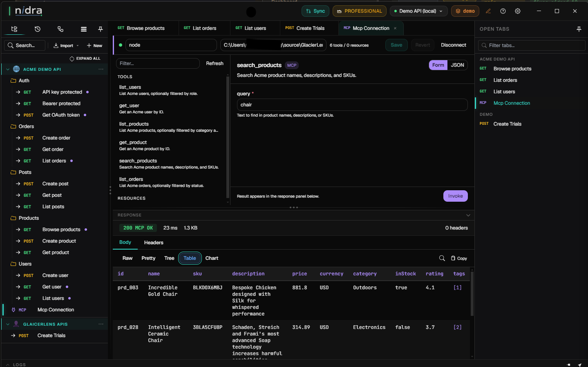Select the Chart response view
This screenshot has height=367, width=588.
point(212,258)
